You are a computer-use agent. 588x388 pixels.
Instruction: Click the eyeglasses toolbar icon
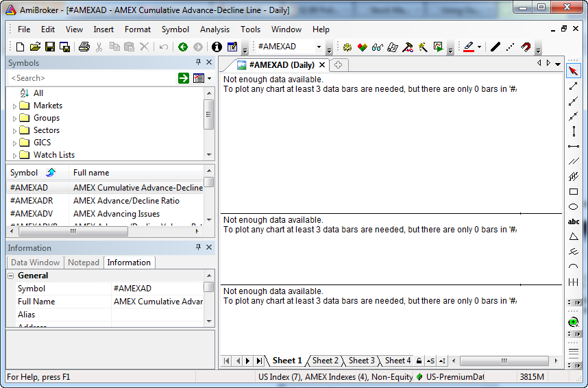click(377, 47)
